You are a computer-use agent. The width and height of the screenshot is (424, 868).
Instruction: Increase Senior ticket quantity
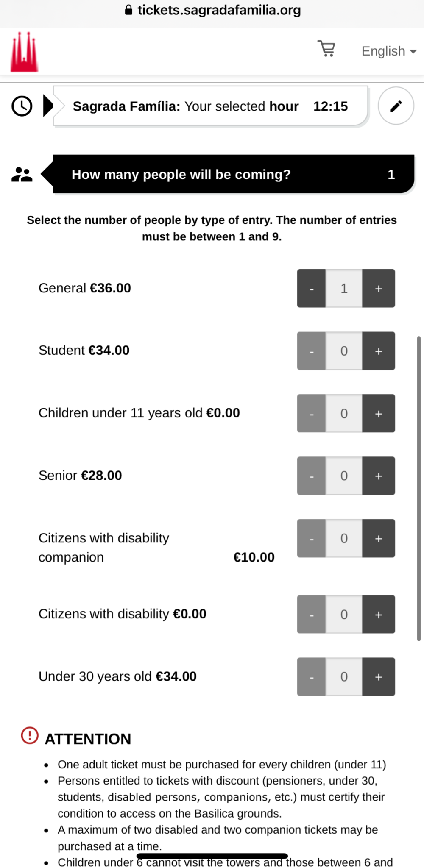pyautogui.click(x=379, y=476)
